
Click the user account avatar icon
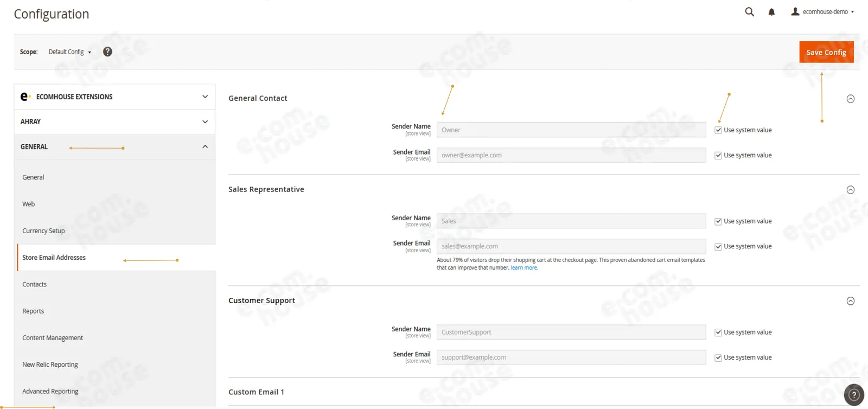point(795,11)
